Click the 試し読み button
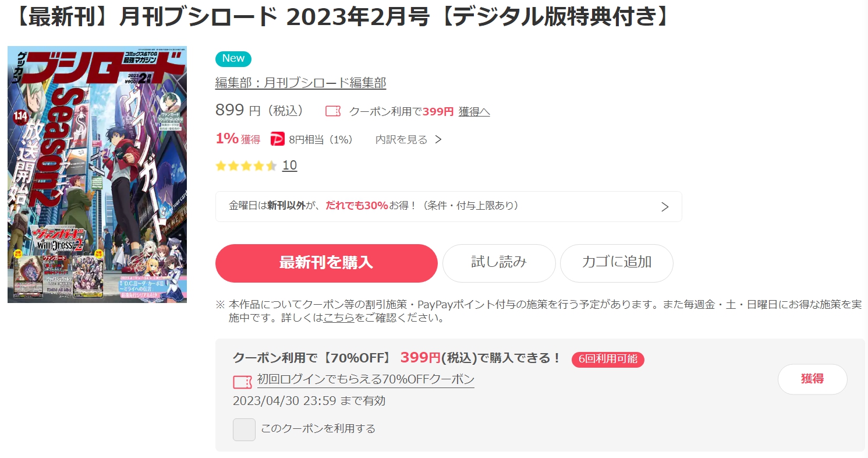Screen dimensions: 868x458 (x=499, y=263)
